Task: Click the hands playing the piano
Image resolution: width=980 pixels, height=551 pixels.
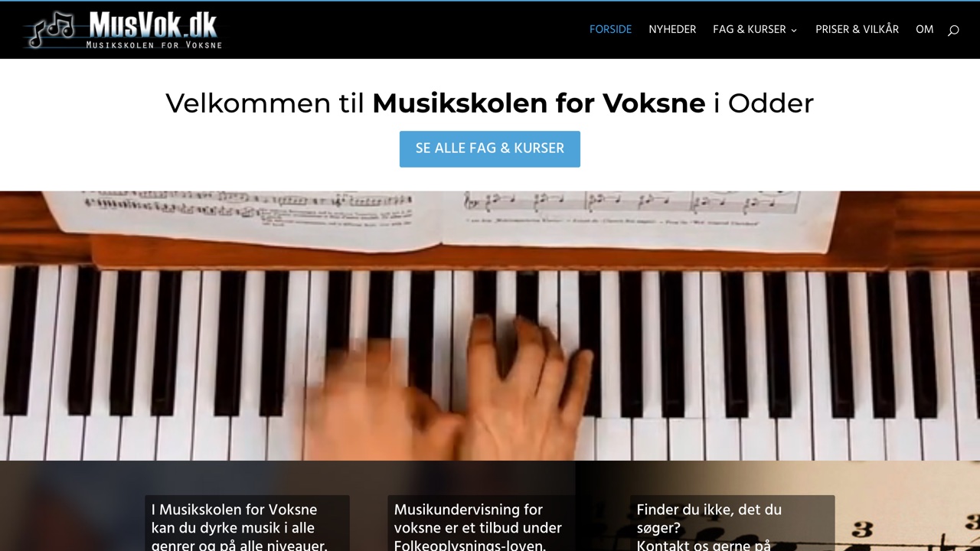Action: pos(452,390)
